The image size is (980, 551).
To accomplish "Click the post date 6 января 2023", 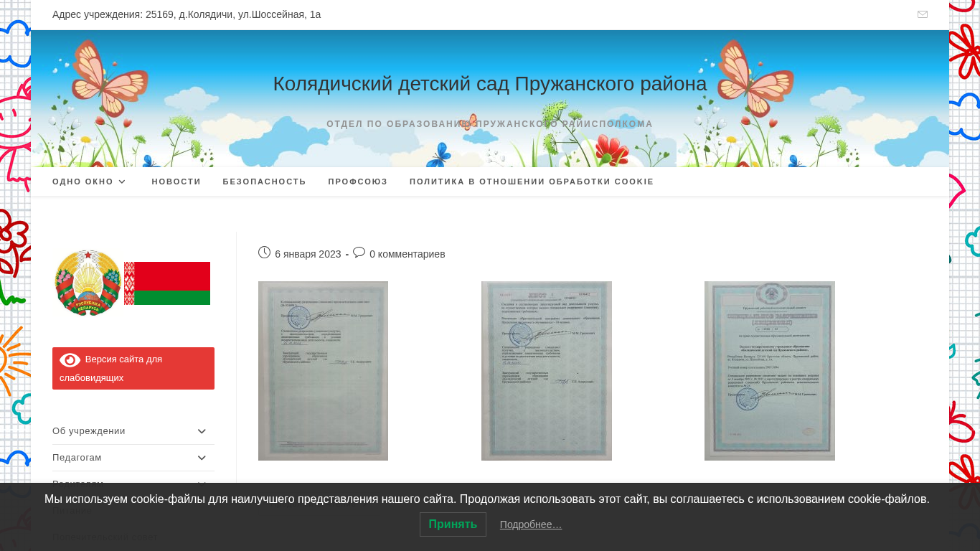I will point(308,254).
